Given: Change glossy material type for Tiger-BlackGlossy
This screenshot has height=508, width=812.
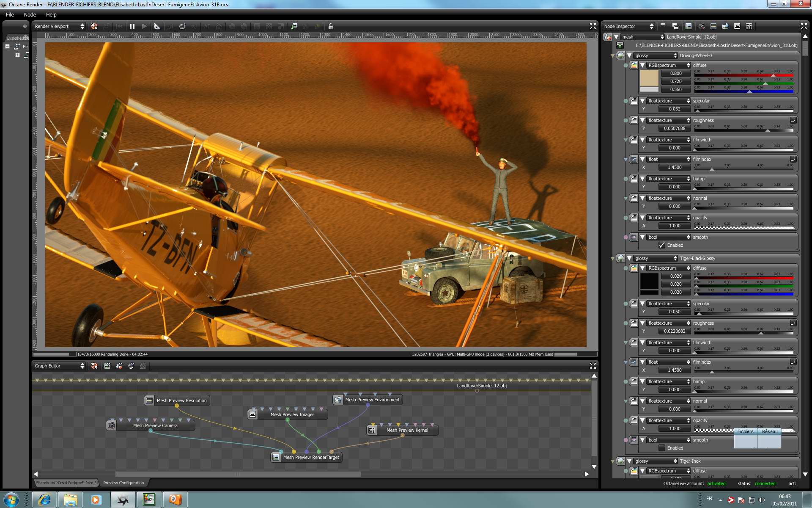Looking at the screenshot, I should (x=656, y=258).
